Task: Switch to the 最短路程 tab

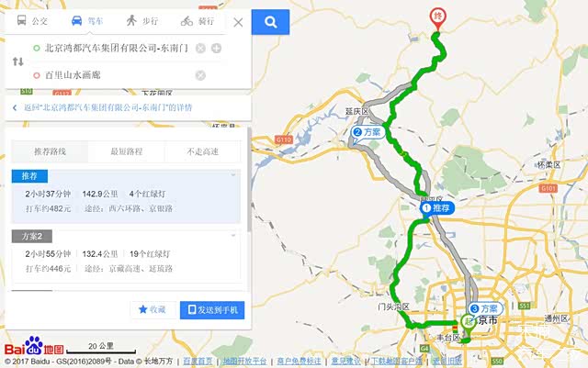Action: point(127,151)
